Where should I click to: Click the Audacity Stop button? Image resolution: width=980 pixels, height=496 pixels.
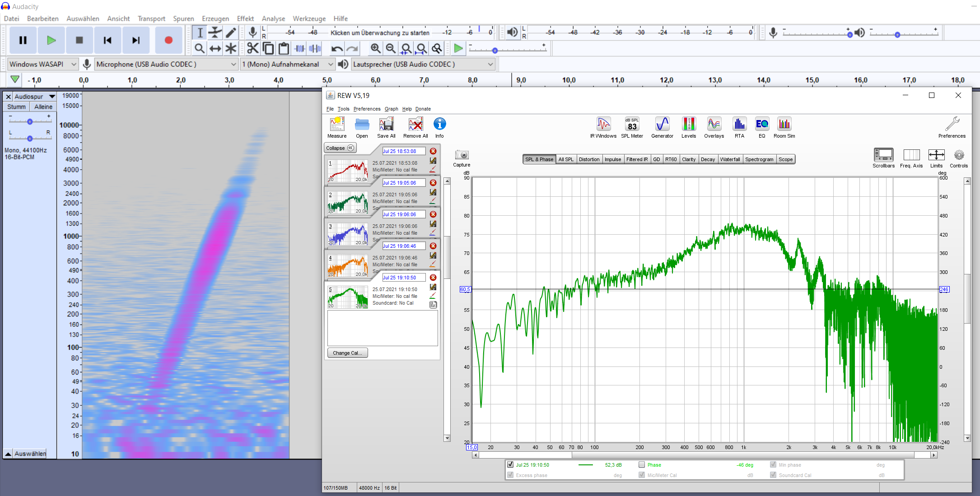click(79, 40)
